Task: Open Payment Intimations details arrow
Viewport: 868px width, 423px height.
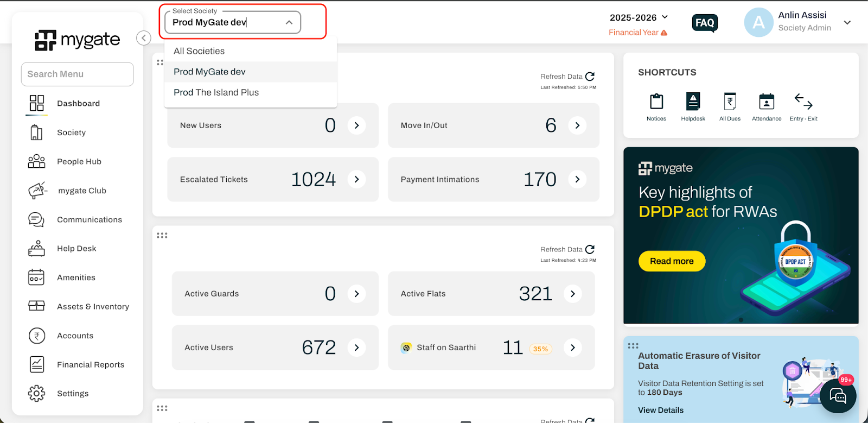Action: (x=577, y=179)
